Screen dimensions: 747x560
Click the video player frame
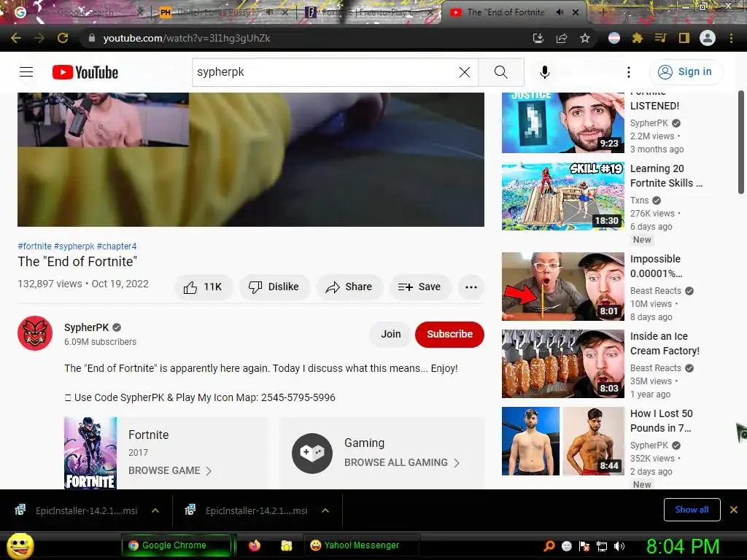[251, 160]
